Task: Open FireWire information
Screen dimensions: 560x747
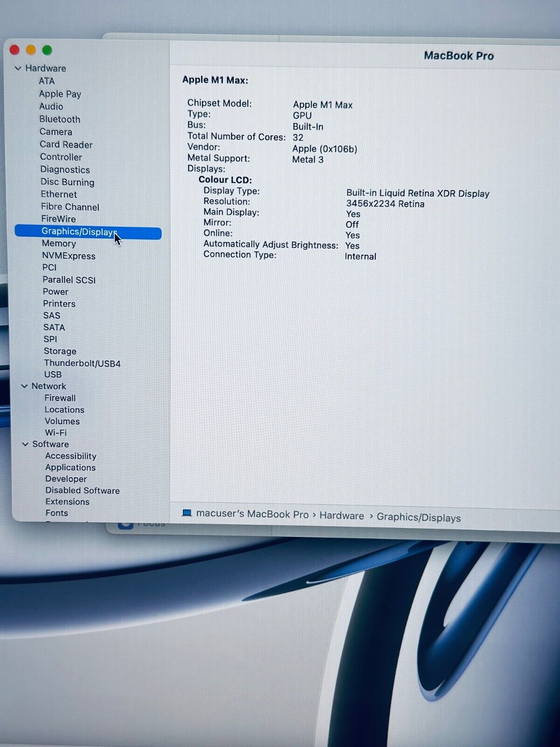Action: point(58,218)
